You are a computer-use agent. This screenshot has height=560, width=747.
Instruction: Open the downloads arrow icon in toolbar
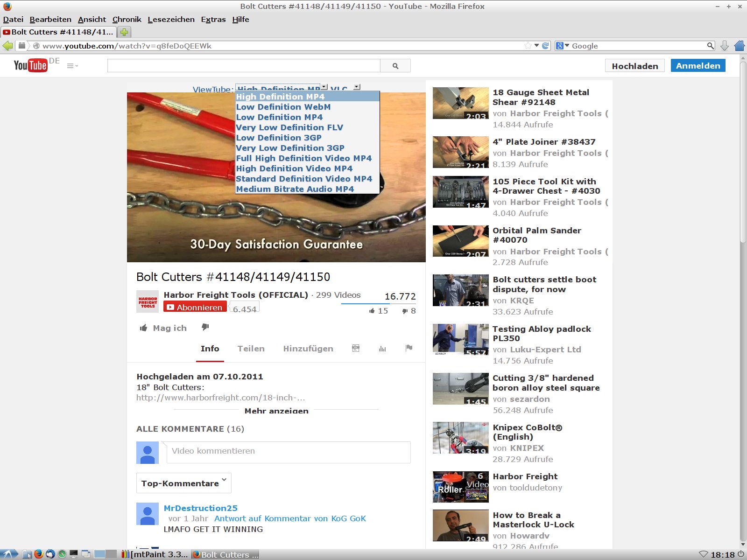point(724,46)
